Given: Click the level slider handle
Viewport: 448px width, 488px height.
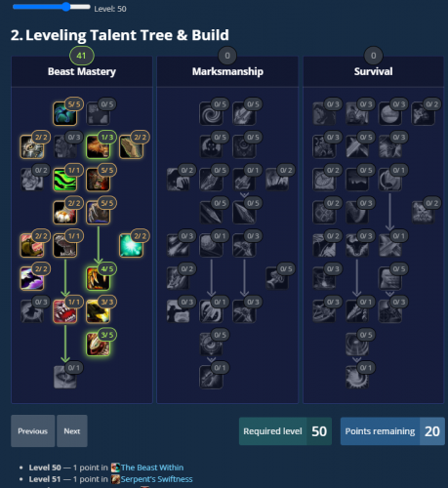Looking at the screenshot, I should point(66,7).
